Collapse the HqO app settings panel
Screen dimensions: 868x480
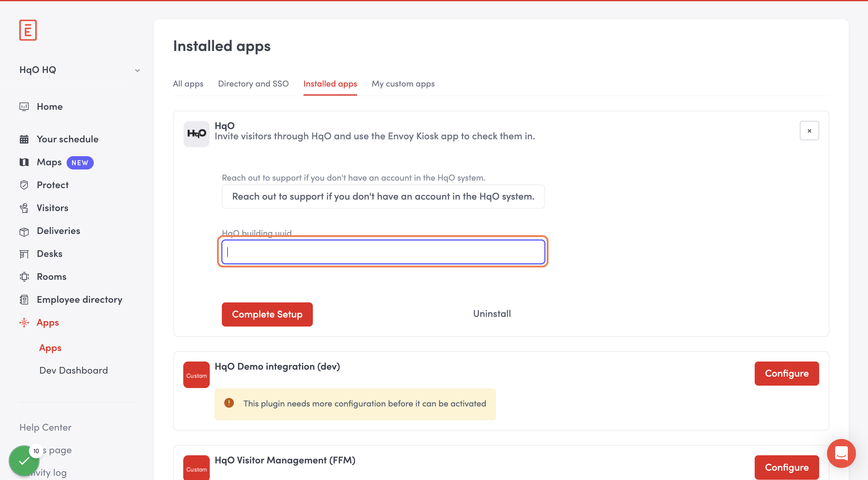pyautogui.click(x=809, y=131)
